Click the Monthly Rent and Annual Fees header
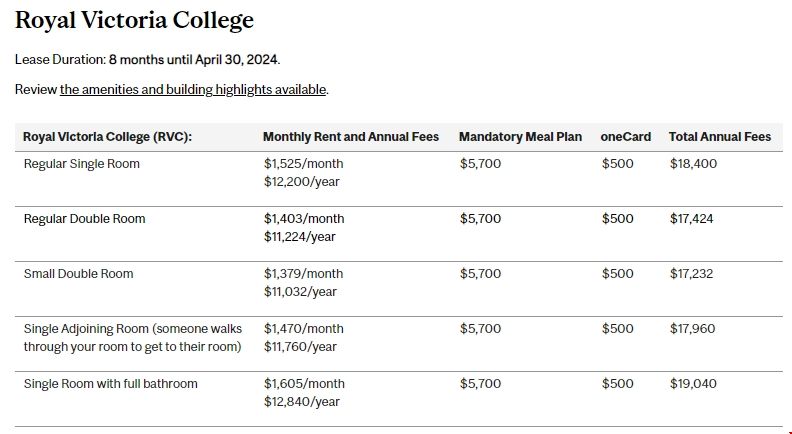 coord(350,137)
